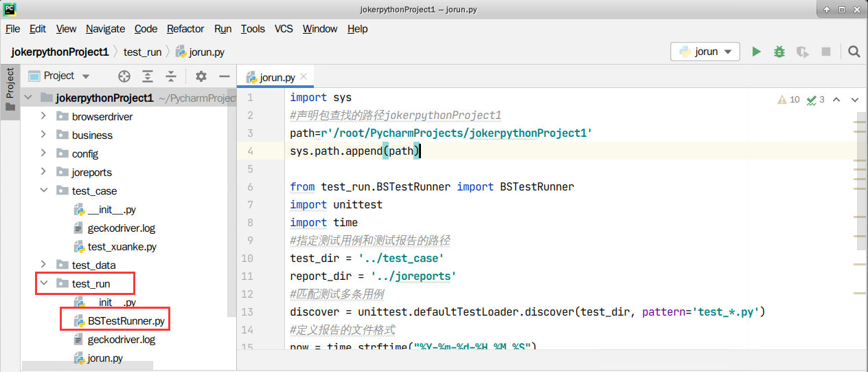Click test_run in the breadcrumb
The height and width of the screenshot is (372, 868).
[x=143, y=52]
